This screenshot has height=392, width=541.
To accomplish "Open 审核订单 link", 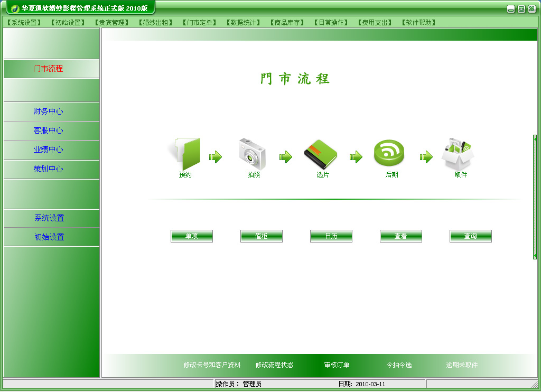I will [x=337, y=365].
